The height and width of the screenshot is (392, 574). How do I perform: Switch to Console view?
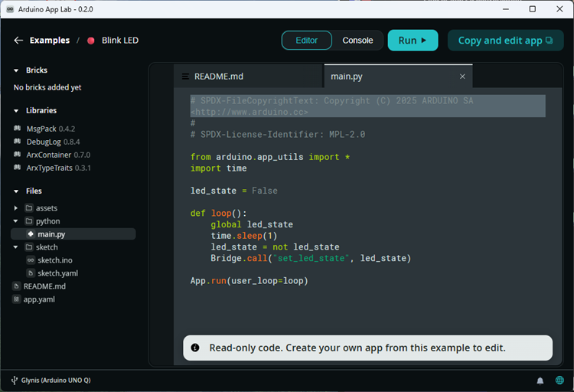pyautogui.click(x=357, y=41)
